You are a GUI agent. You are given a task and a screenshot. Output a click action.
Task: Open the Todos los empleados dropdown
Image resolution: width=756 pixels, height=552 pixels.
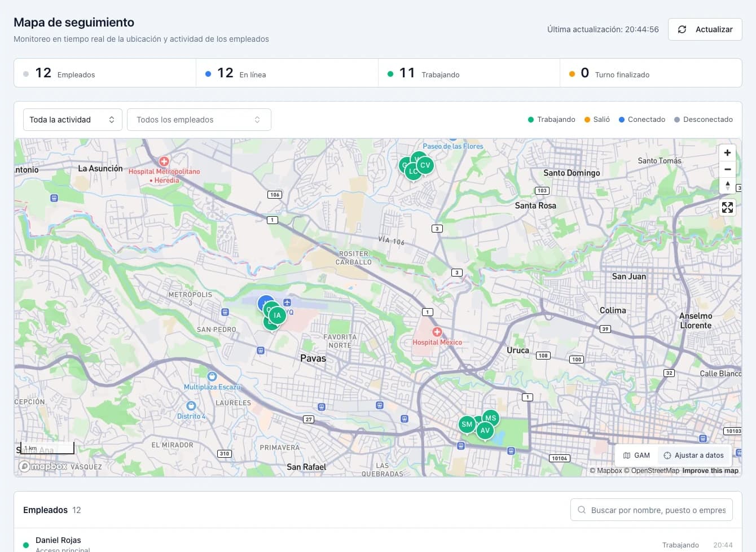click(199, 120)
